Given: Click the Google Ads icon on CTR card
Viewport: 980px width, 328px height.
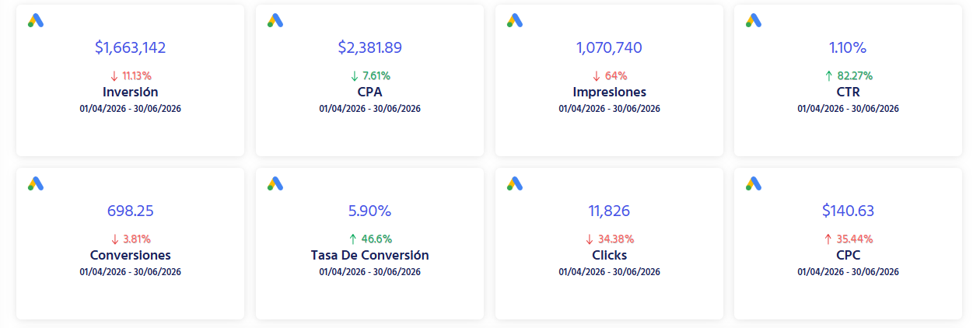Looking at the screenshot, I should click(x=754, y=20).
